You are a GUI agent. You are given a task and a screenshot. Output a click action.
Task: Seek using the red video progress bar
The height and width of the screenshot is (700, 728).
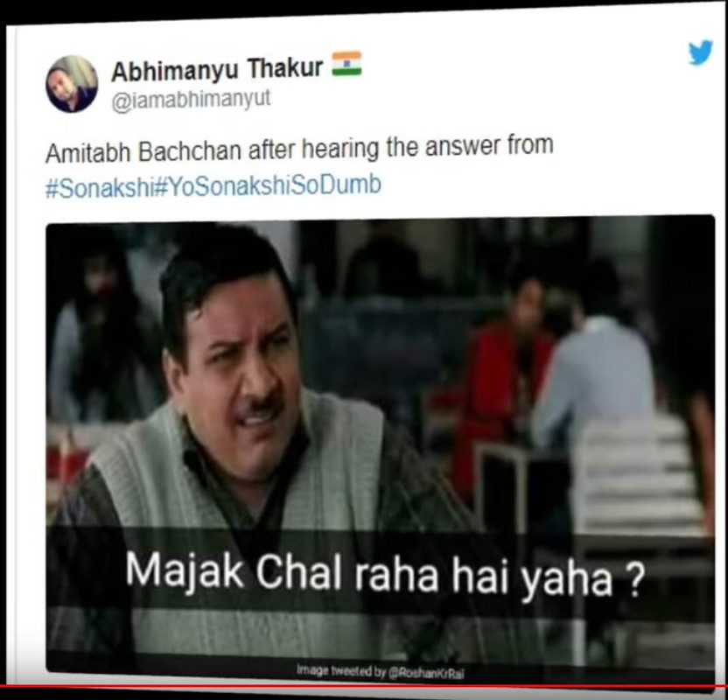coord(364,686)
